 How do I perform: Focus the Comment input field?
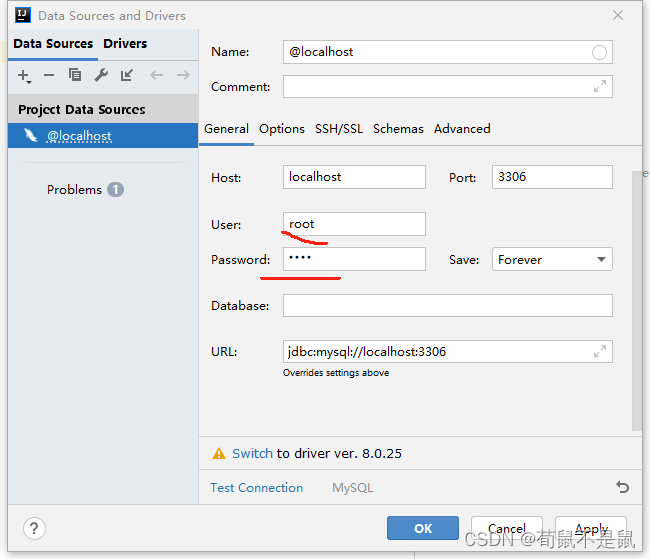pos(448,86)
